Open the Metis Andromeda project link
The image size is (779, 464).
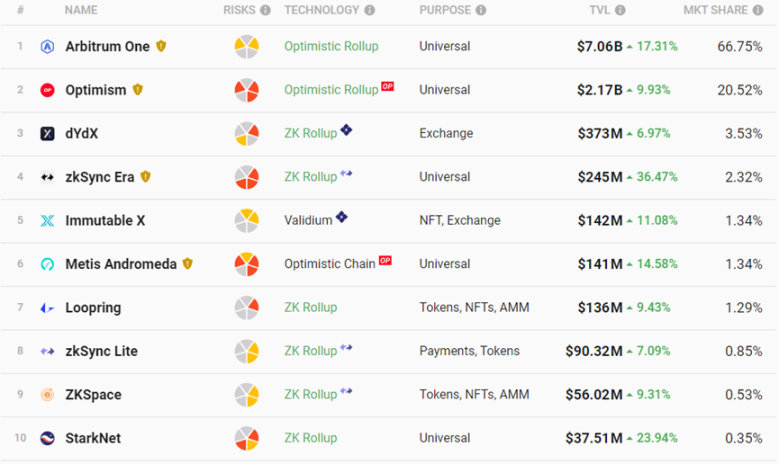[121, 264]
